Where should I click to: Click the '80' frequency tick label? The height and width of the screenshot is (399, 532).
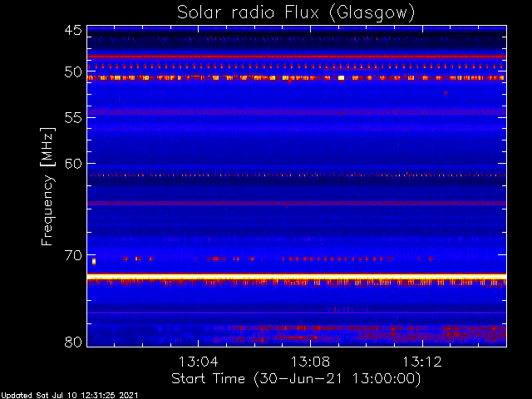tap(73, 342)
